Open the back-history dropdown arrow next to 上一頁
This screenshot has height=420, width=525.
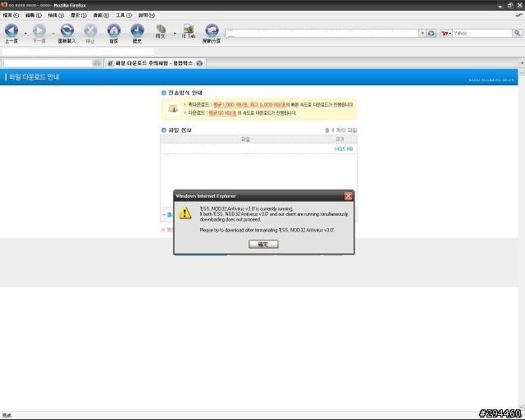coord(25,33)
